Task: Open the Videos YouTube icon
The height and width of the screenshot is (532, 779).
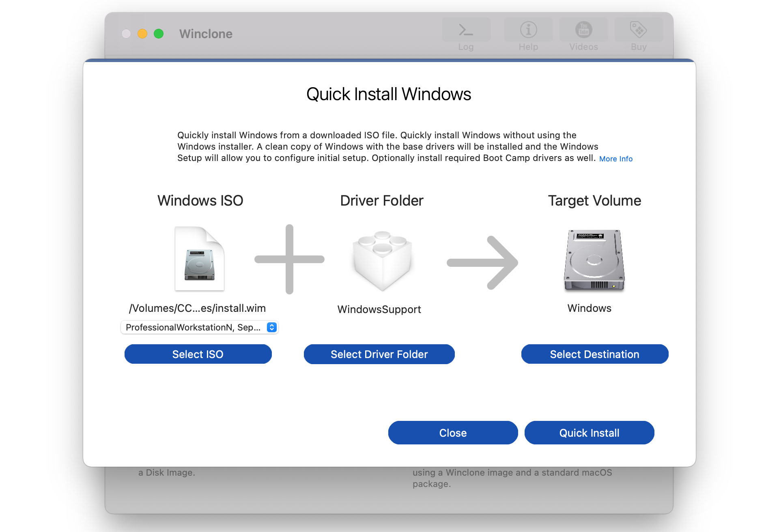Action: click(583, 30)
